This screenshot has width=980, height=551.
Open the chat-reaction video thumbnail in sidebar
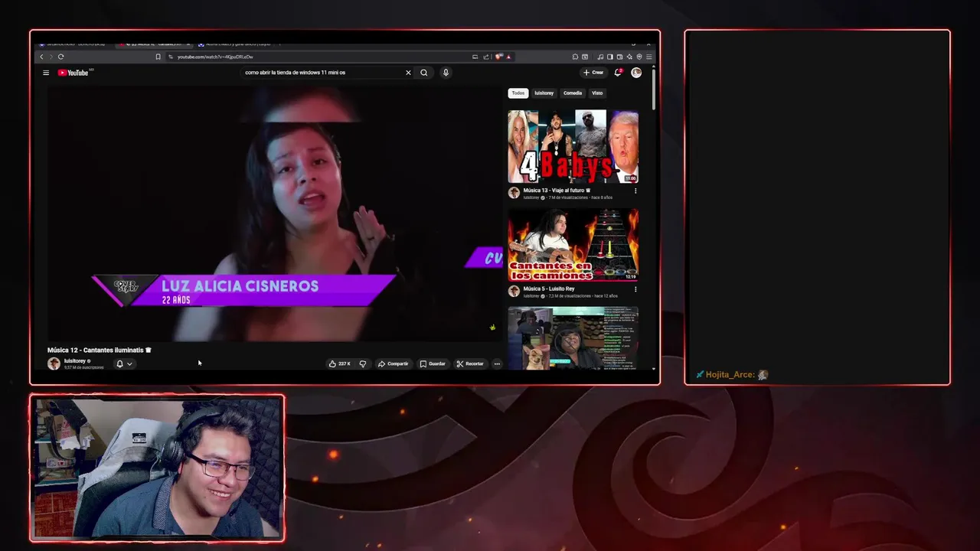pyautogui.click(x=573, y=338)
